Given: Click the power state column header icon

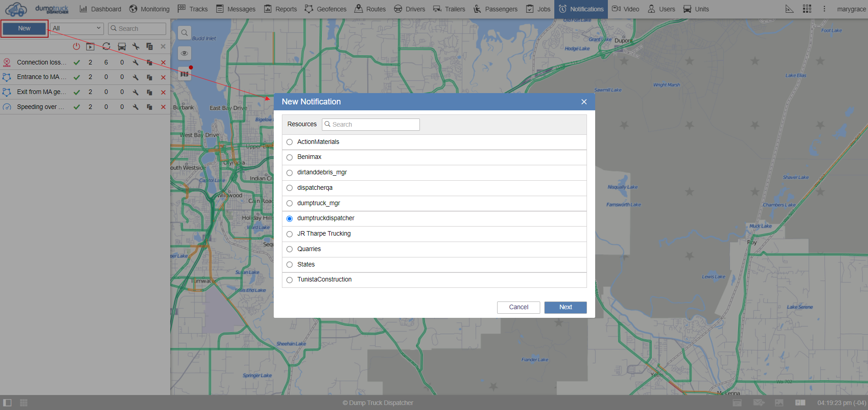Looking at the screenshot, I should (76, 46).
